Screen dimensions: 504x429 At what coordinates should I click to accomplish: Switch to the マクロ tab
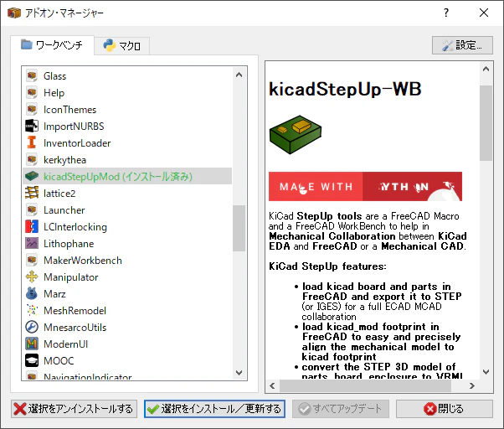coord(122,46)
